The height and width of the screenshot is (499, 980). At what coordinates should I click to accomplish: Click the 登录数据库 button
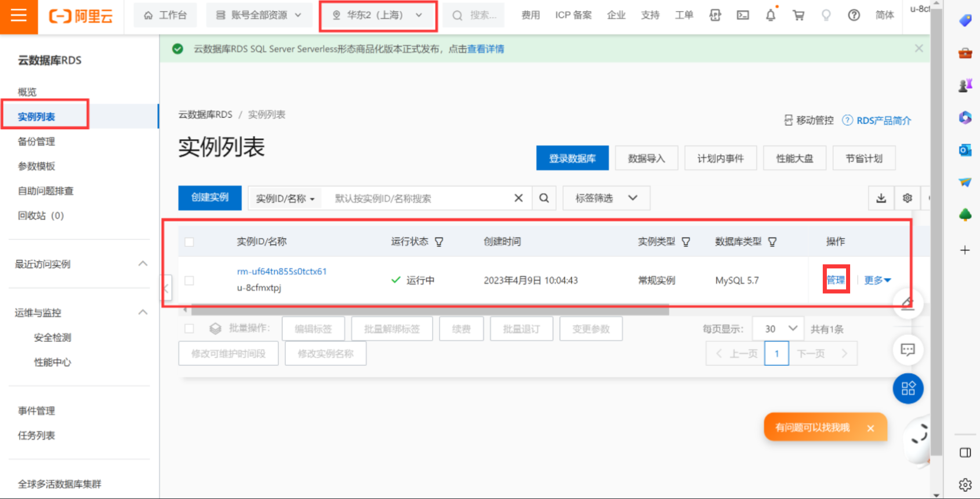coord(572,158)
